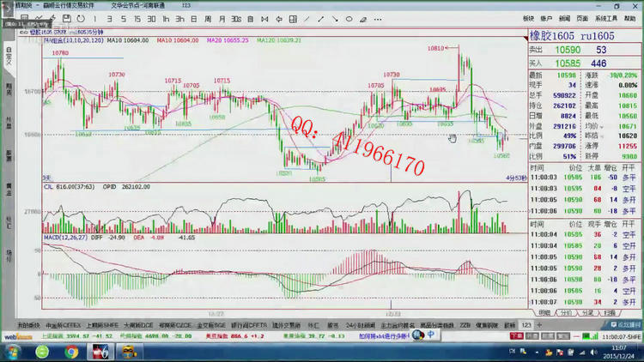Open the 页面 menu

[x=582, y=19]
